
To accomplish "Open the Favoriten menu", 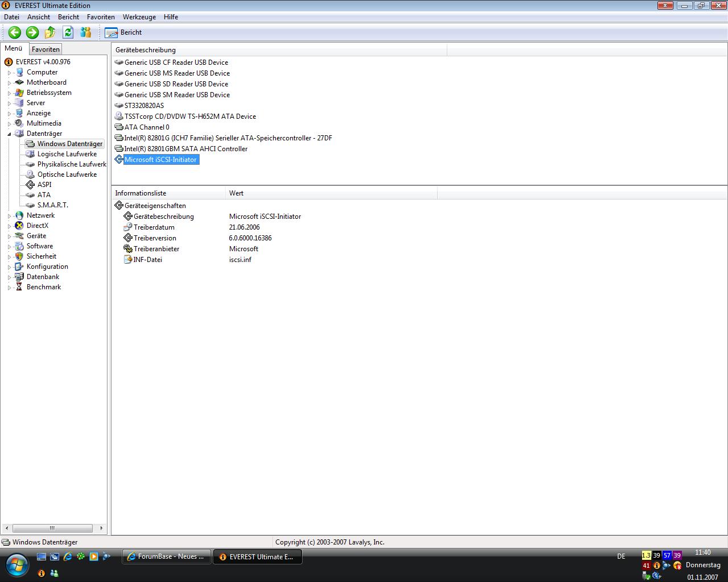I will 101,17.
